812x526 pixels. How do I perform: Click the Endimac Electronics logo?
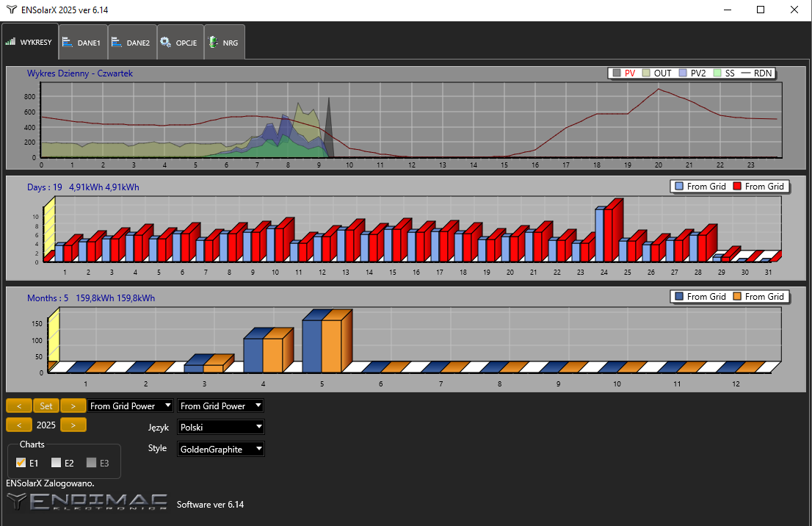87,502
